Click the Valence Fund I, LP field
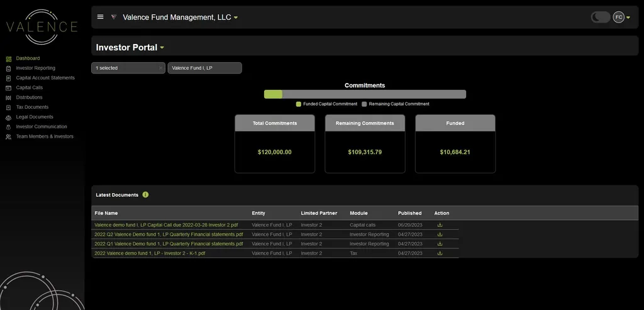 point(204,68)
